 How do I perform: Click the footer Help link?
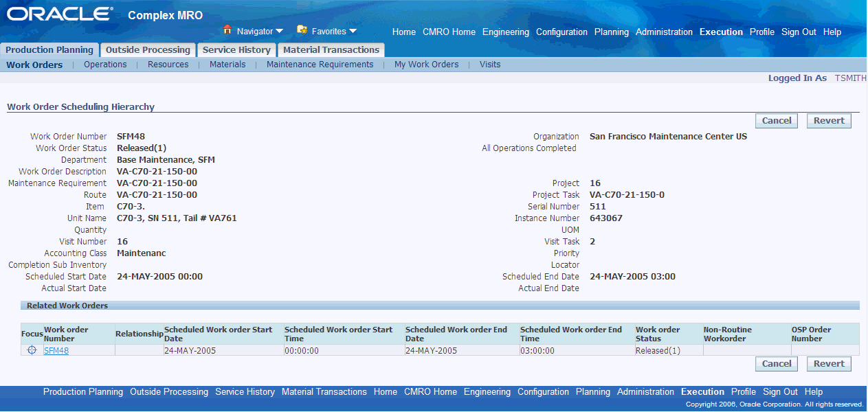[x=814, y=392]
